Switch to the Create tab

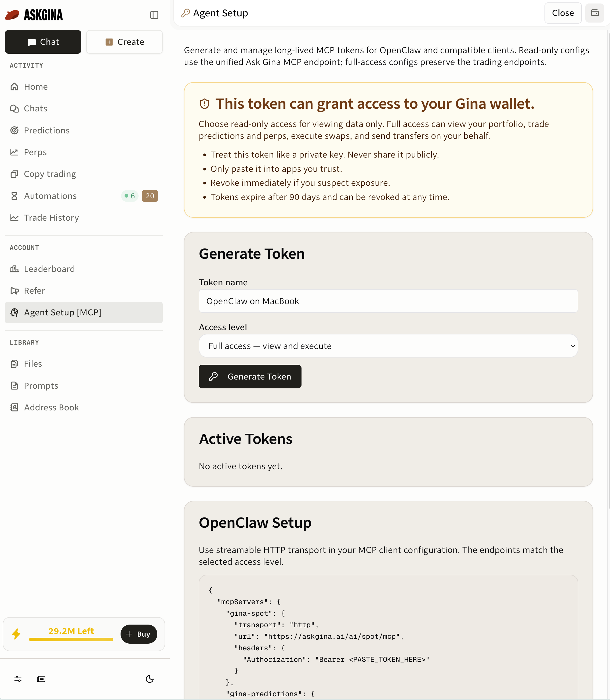coord(124,42)
